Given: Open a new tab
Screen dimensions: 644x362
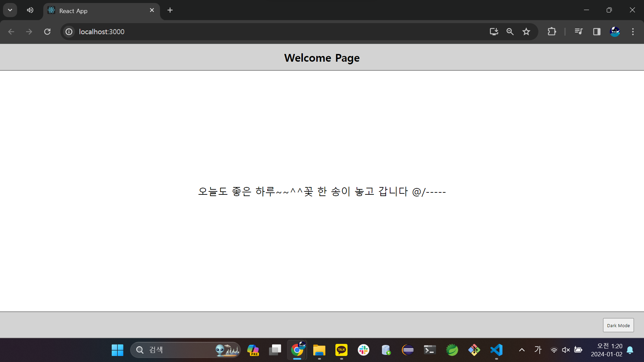Looking at the screenshot, I should [x=170, y=10].
